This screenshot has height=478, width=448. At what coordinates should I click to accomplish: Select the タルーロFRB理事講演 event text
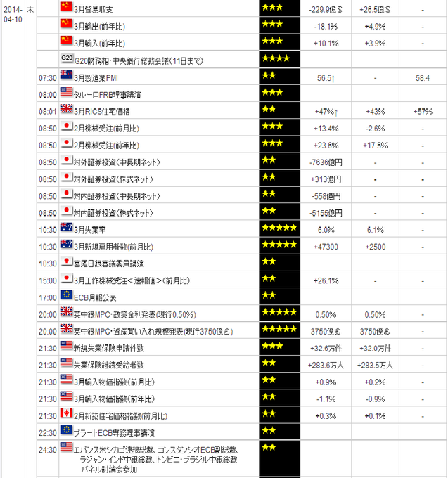point(108,95)
